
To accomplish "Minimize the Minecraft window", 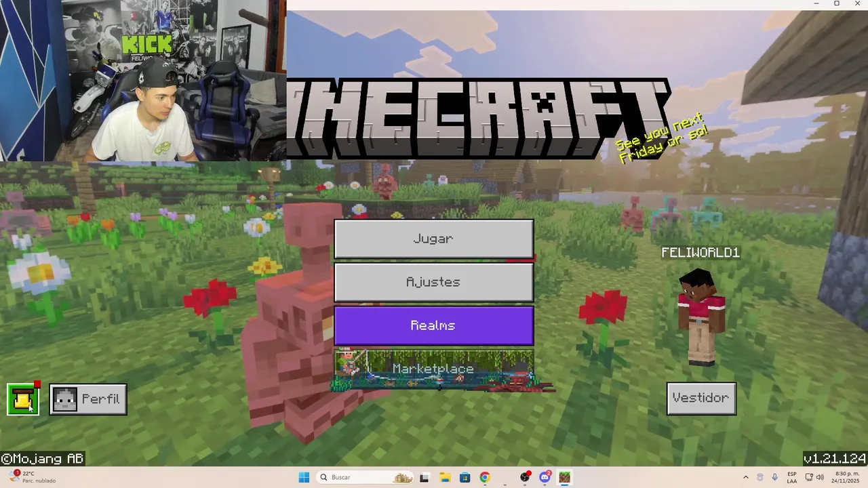I will [x=816, y=4].
